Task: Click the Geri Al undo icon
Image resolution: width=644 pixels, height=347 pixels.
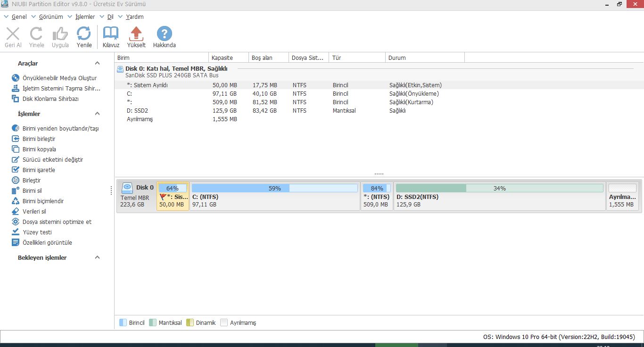Action: point(13,34)
